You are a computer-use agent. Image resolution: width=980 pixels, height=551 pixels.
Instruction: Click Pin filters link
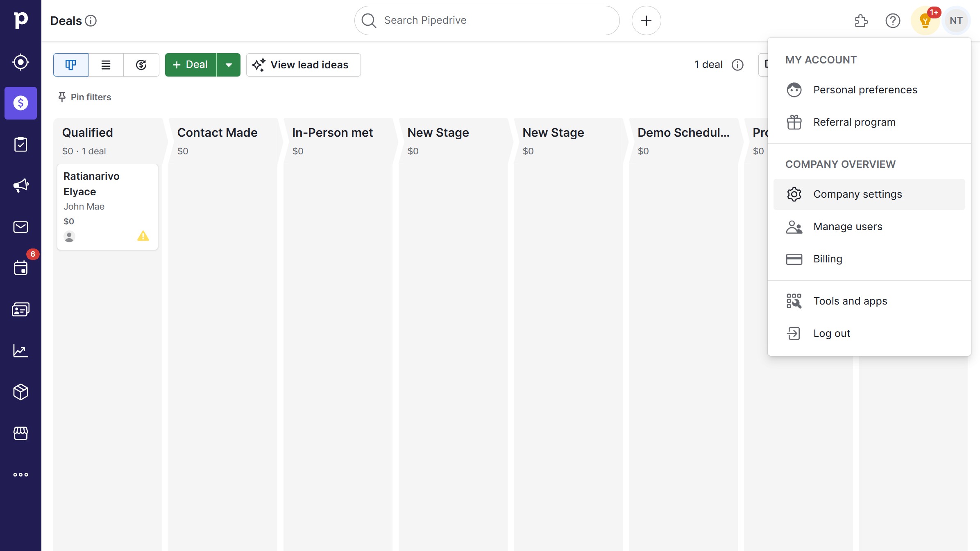85,97
